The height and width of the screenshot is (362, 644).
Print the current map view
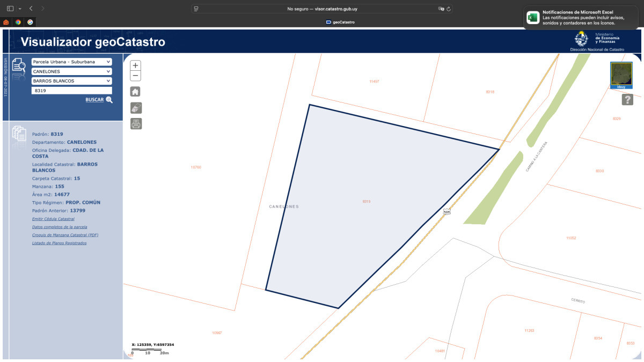[136, 124]
